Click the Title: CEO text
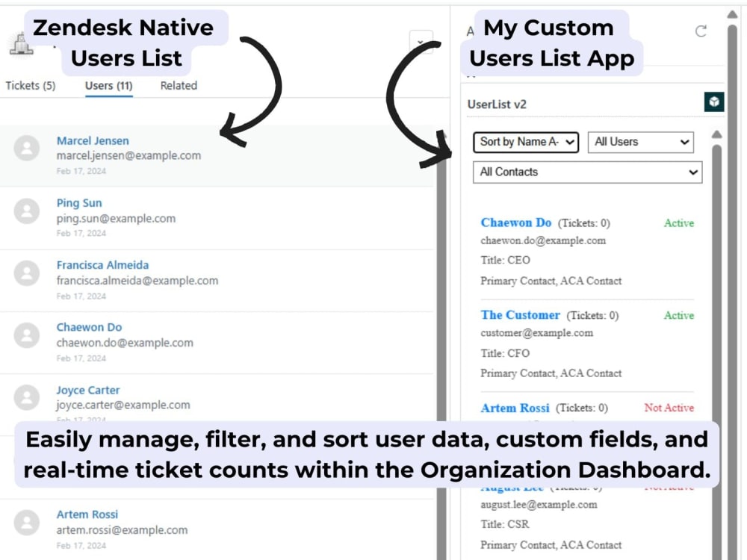The height and width of the screenshot is (560, 747). 505,260
